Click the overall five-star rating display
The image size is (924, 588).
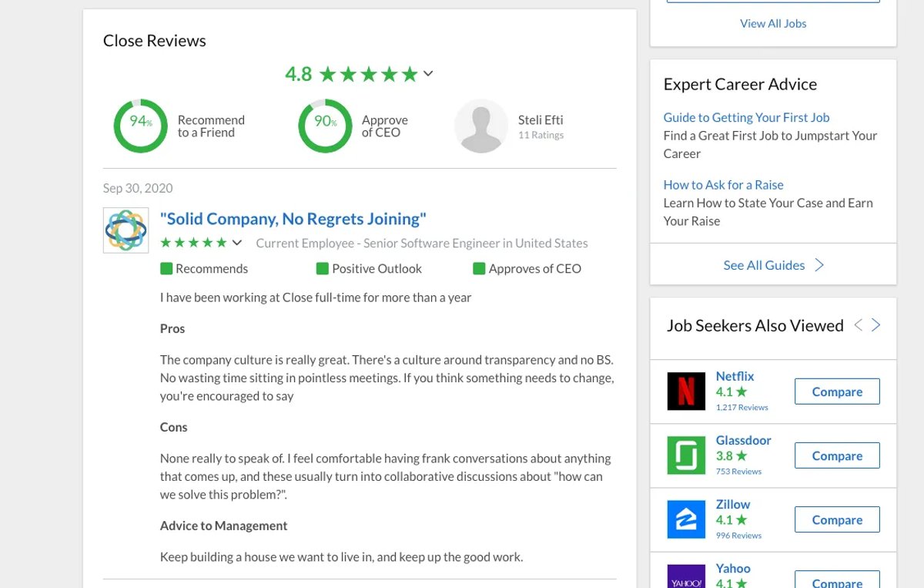click(x=368, y=74)
